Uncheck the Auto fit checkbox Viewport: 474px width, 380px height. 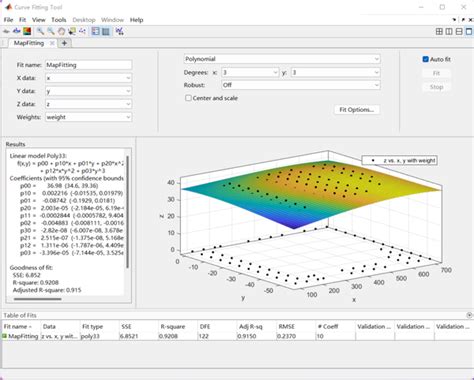425,59
